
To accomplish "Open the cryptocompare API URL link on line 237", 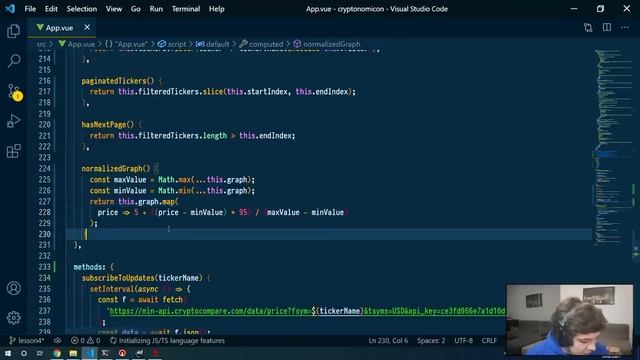I will point(307,311).
